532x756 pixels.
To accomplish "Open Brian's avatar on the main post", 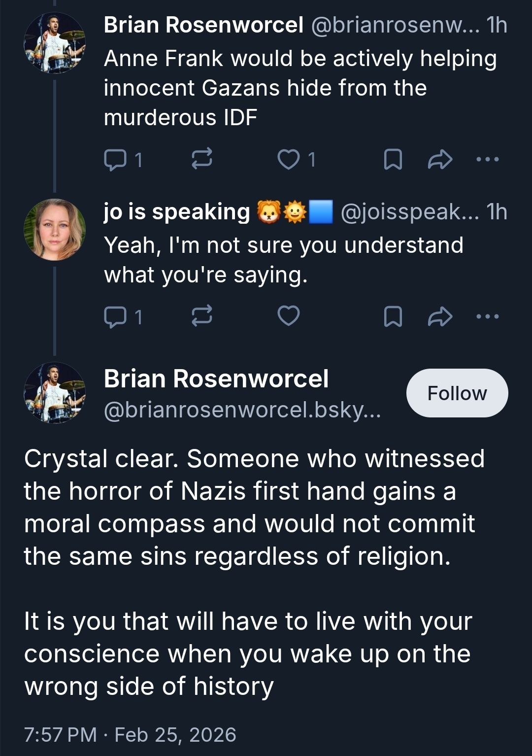I will pyautogui.click(x=55, y=393).
